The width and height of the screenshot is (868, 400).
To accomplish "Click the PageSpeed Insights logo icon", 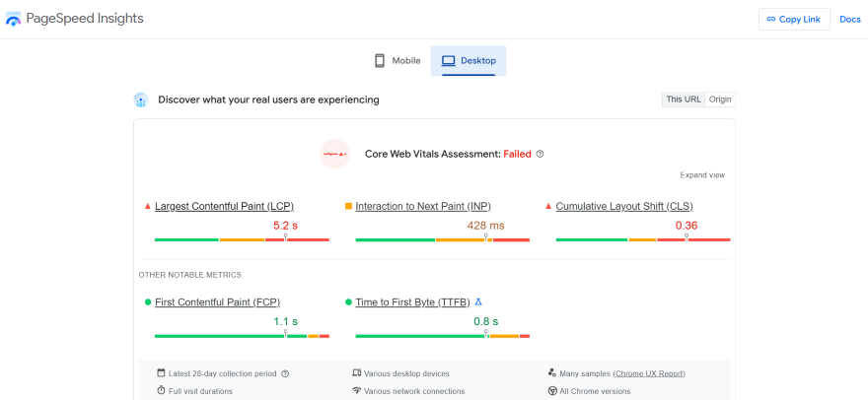I will click(x=13, y=19).
